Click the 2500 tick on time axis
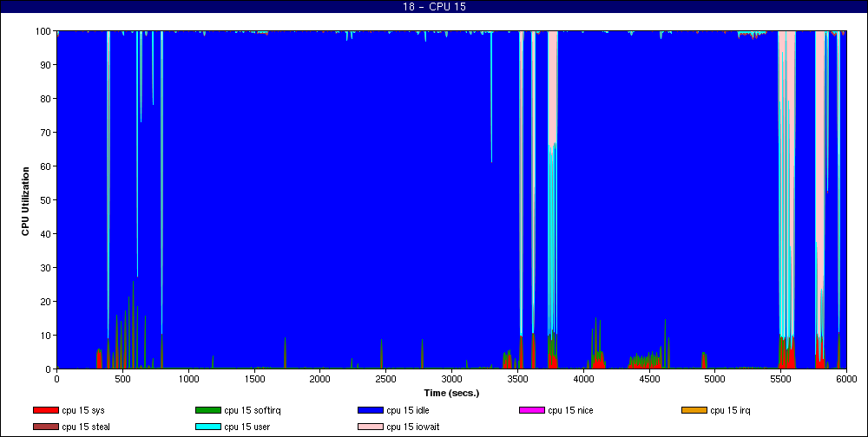The height and width of the screenshot is (437, 868). pos(385,379)
